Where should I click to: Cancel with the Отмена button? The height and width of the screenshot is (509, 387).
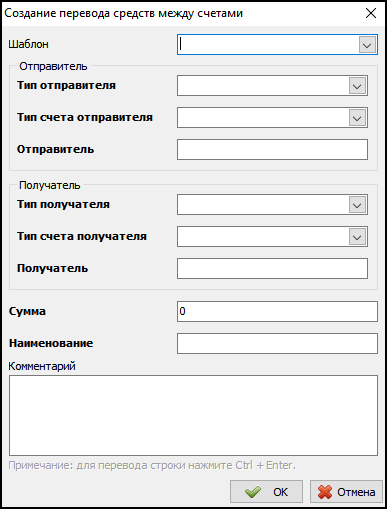346,492
